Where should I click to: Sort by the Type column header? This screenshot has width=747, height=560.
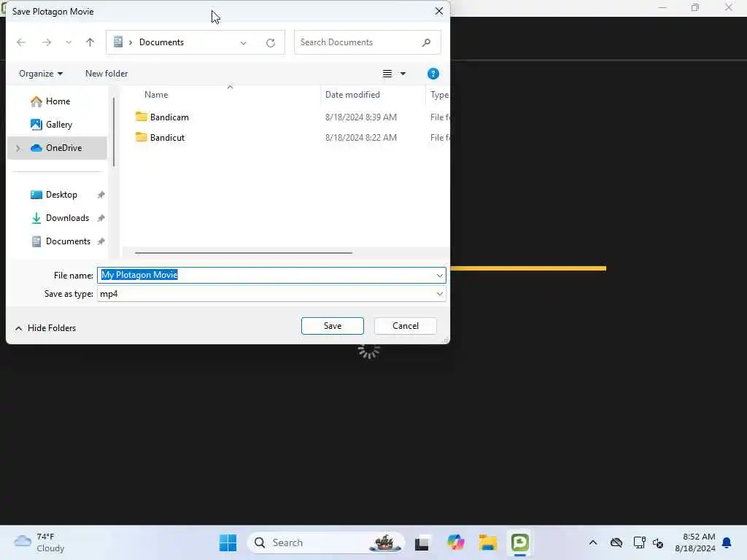click(438, 95)
